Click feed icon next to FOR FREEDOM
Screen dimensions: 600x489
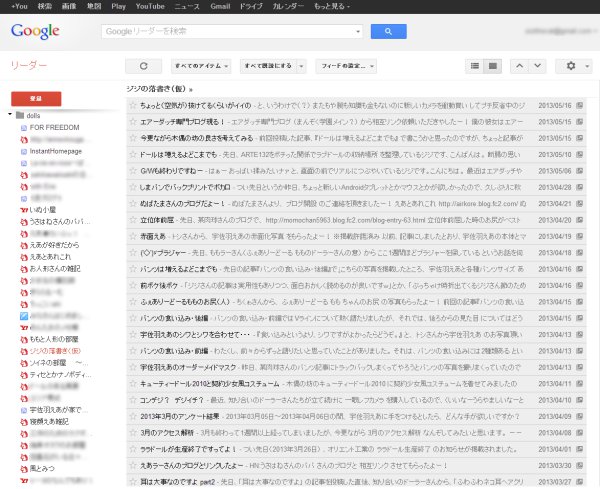pos(24,128)
